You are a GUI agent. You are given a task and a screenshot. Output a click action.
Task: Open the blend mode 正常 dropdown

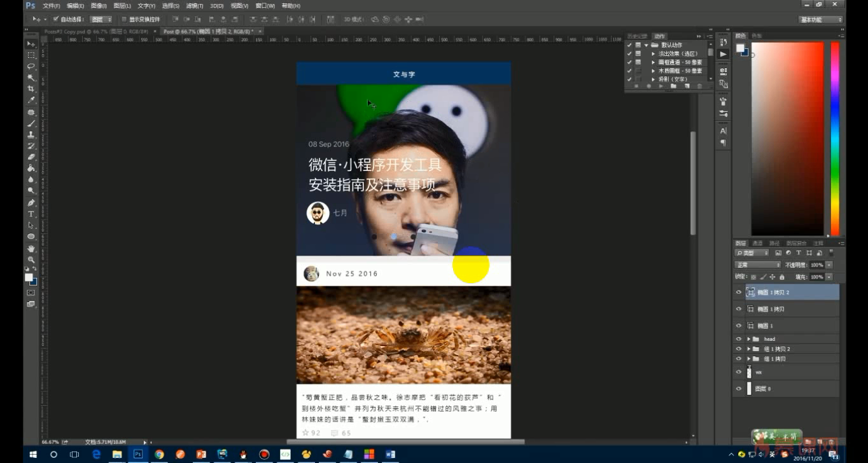point(757,265)
